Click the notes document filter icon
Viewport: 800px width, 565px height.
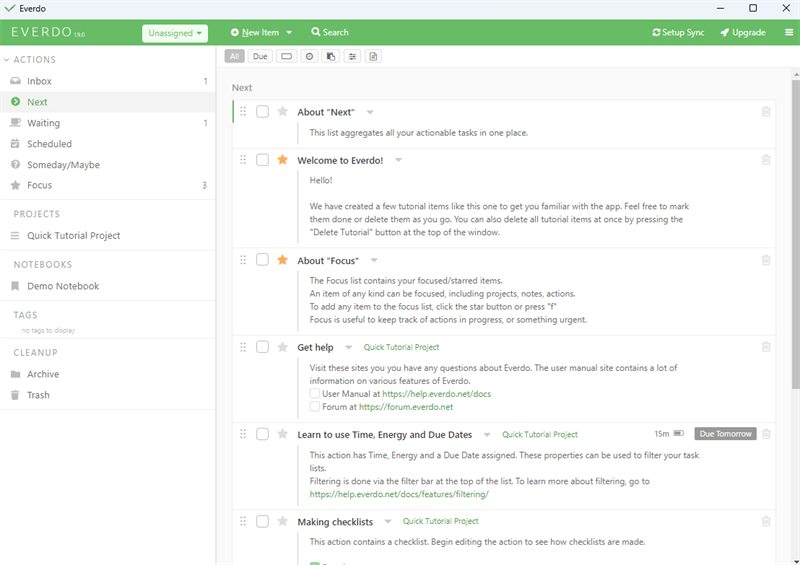coord(373,56)
